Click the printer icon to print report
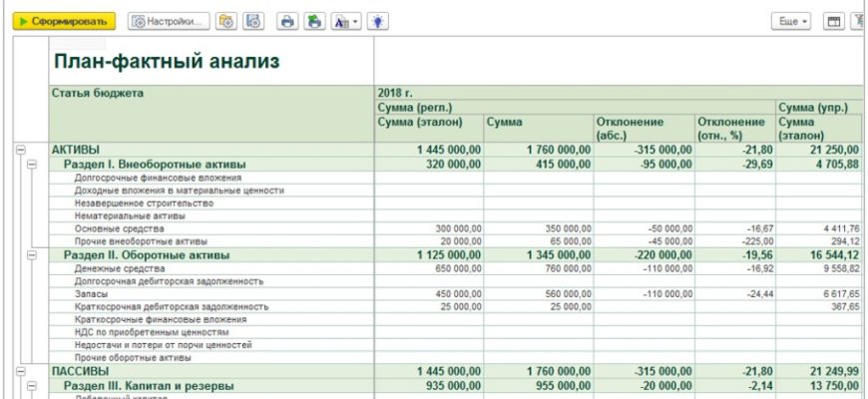 point(287,20)
